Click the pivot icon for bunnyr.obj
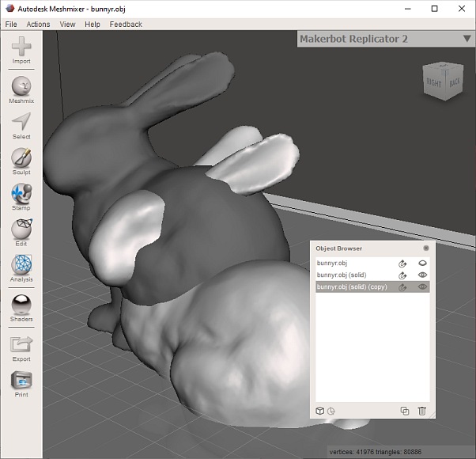The image size is (476, 459). [x=402, y=264]
